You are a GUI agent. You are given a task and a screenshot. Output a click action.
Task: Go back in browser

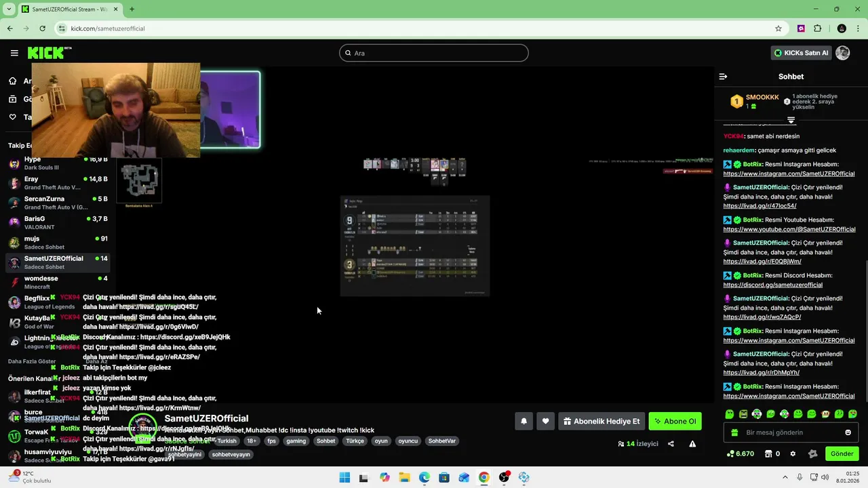(x=9, y=28)
